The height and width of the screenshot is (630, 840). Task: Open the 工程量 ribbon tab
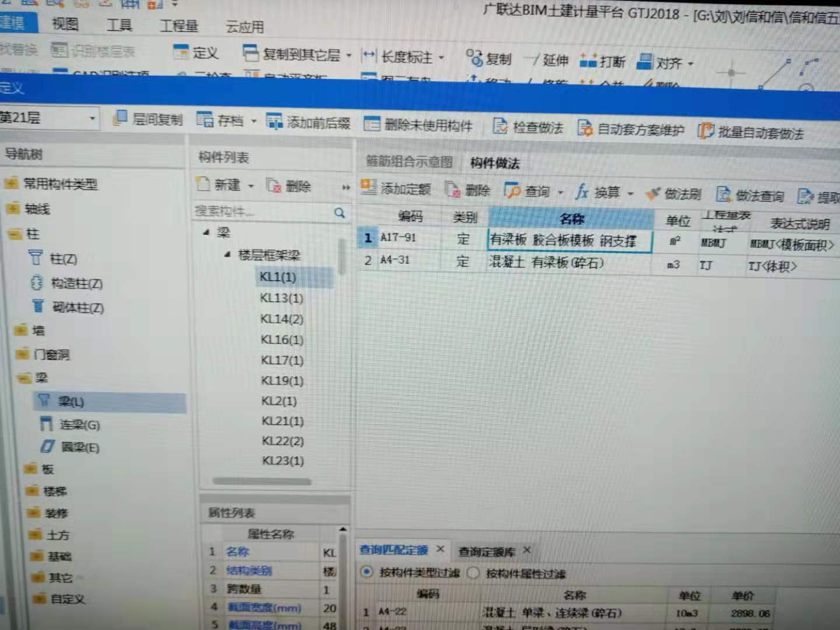click(x=179, y=26)
